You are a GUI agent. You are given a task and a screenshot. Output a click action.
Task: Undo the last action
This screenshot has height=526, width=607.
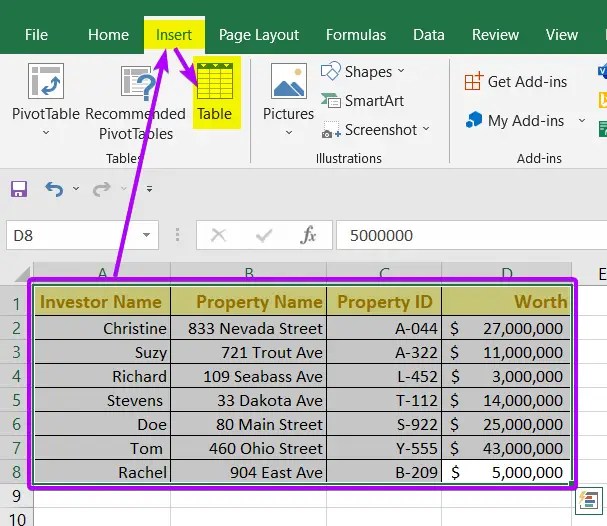pyautogui.click(x=54, y=189)
